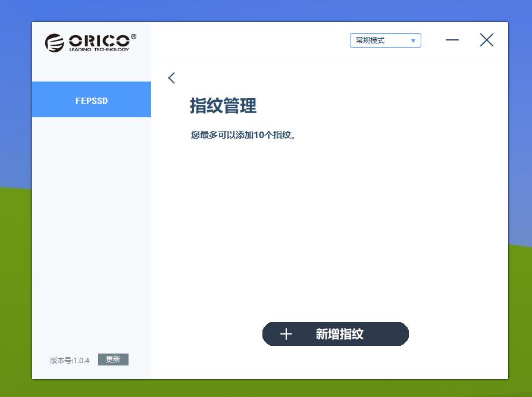532x397 pixels.
Task: Click the plus sign inside the 新增指纹 button
Action: click(x=286, y=334)
